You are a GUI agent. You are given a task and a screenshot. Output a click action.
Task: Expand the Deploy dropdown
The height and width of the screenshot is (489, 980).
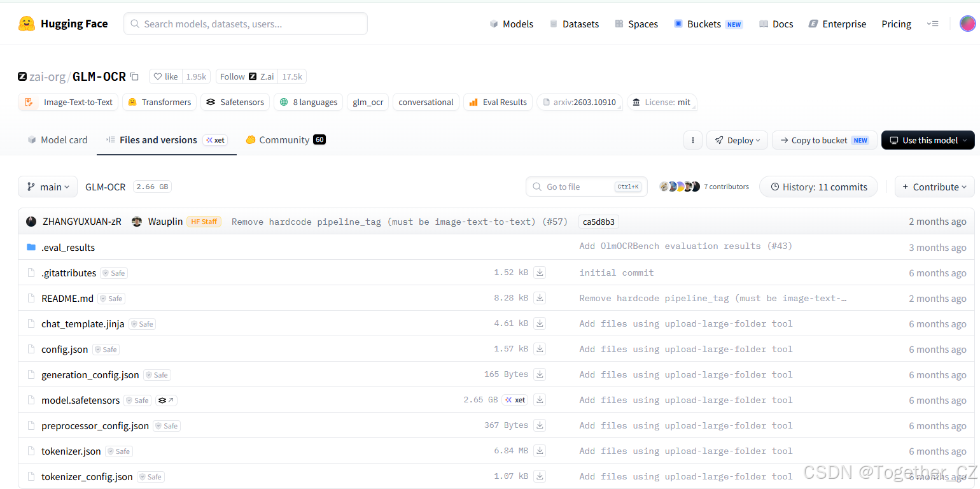click(x=737, y=140)
